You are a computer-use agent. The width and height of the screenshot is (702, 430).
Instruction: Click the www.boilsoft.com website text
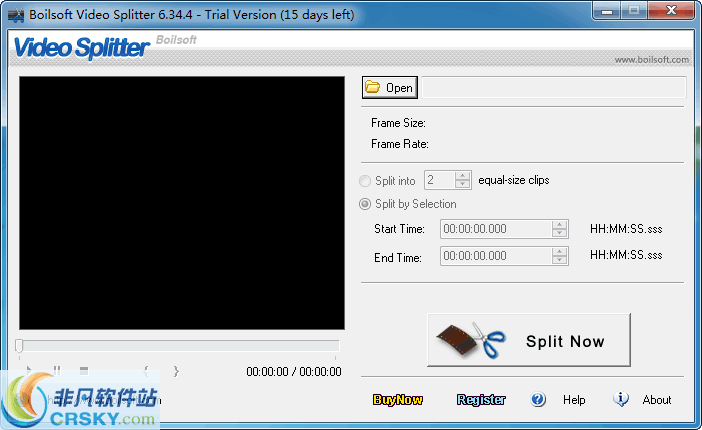point(651,60)
